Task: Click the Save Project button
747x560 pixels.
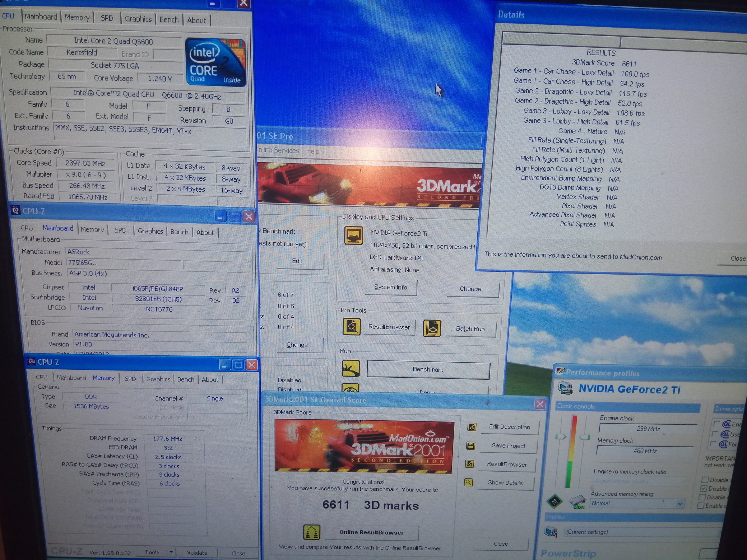Action: point(509,445)
